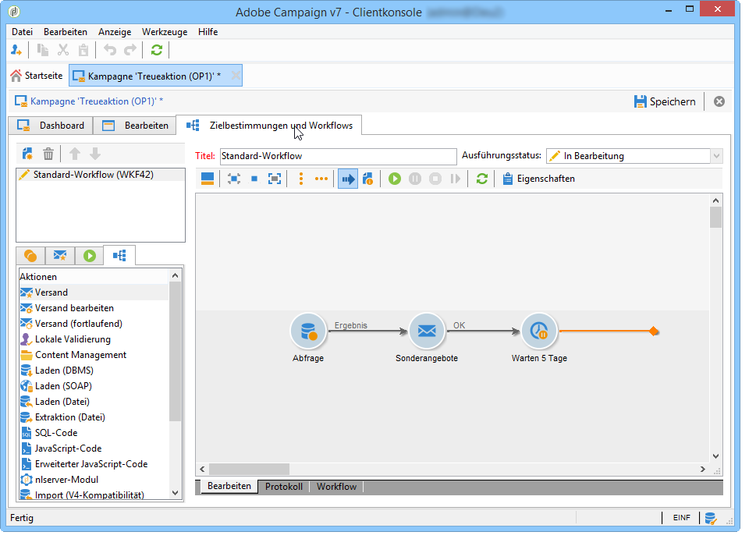Select Versand (fortlaufend) action
Image resolution: width=756 pixels, height=546 pixels.
94,324
